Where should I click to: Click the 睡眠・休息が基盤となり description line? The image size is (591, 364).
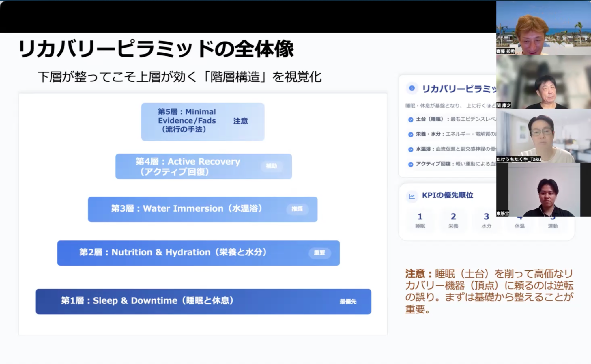click(x=451, y=106)
